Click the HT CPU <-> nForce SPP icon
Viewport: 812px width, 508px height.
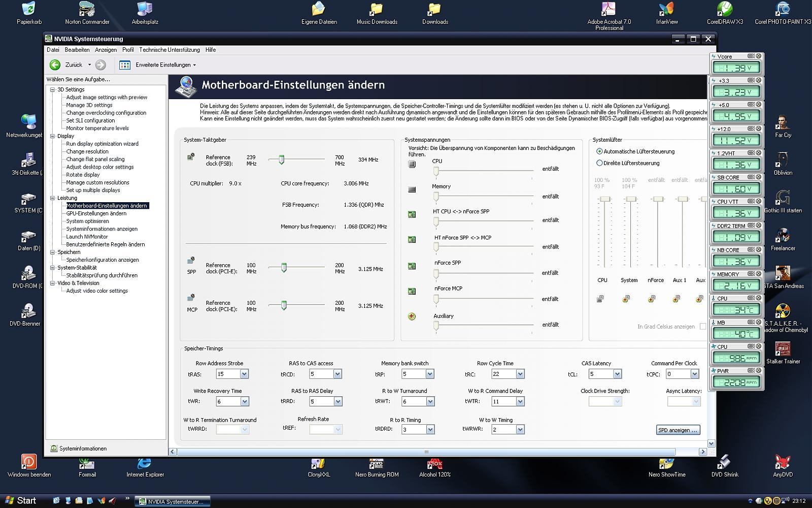pyautogui.click(x=412, y=214)
